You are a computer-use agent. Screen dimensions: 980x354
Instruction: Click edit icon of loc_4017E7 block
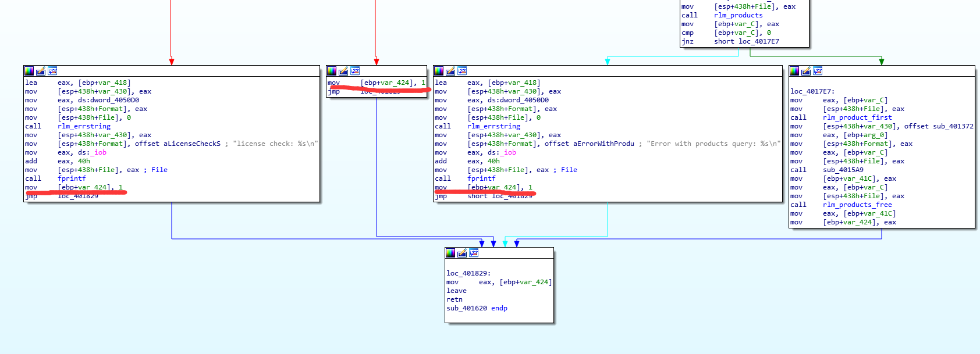[806, 71]
